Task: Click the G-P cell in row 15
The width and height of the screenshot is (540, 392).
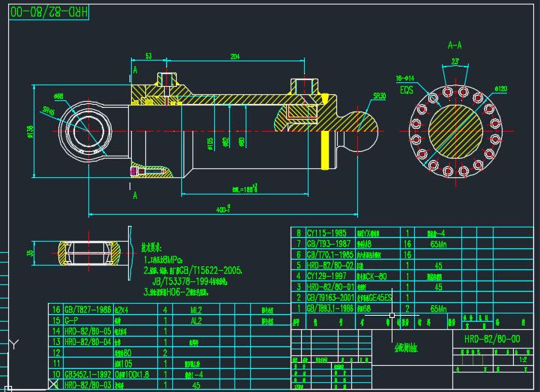Action: click(x=71, y=320)
